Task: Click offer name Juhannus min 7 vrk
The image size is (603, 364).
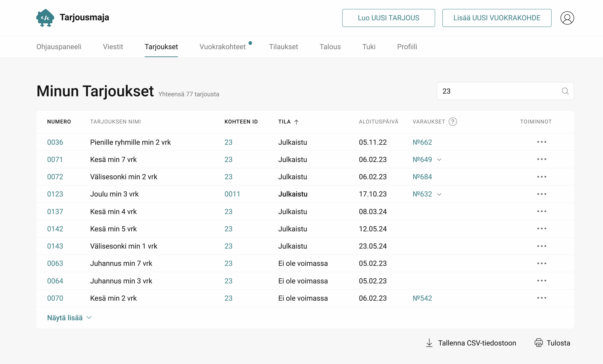Action: (121, 263)
